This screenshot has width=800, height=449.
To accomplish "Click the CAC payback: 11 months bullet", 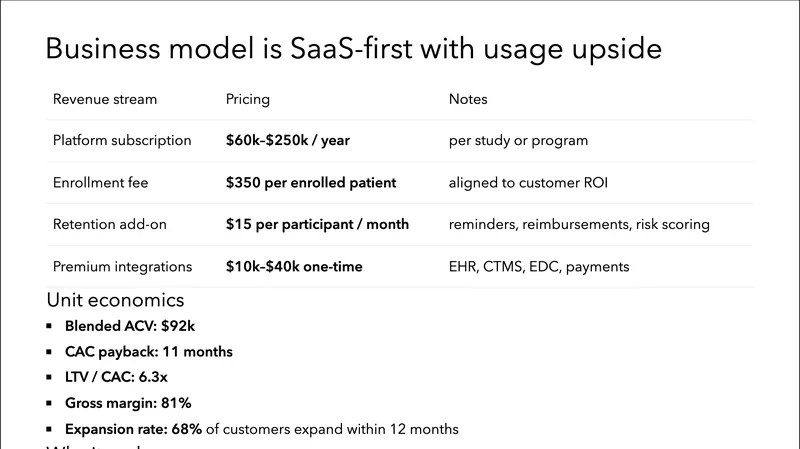I will pyautogui.click(x=148, y=352).
